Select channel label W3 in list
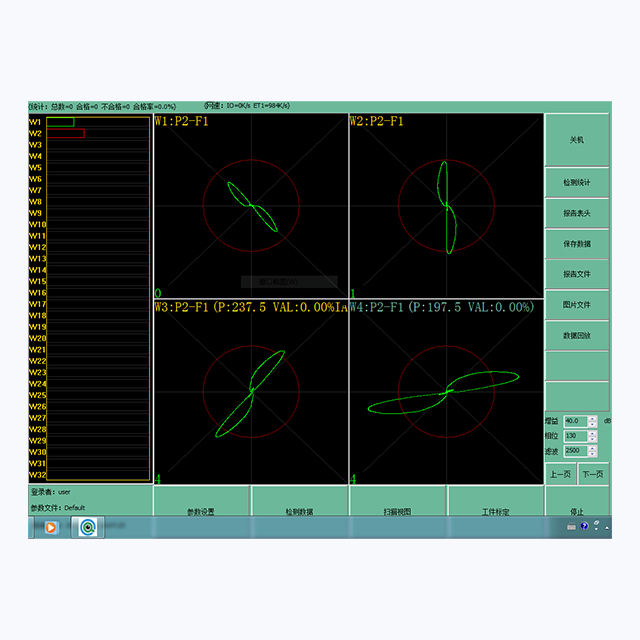Viewport: 640px width, 640px height. tap(36, 145)
